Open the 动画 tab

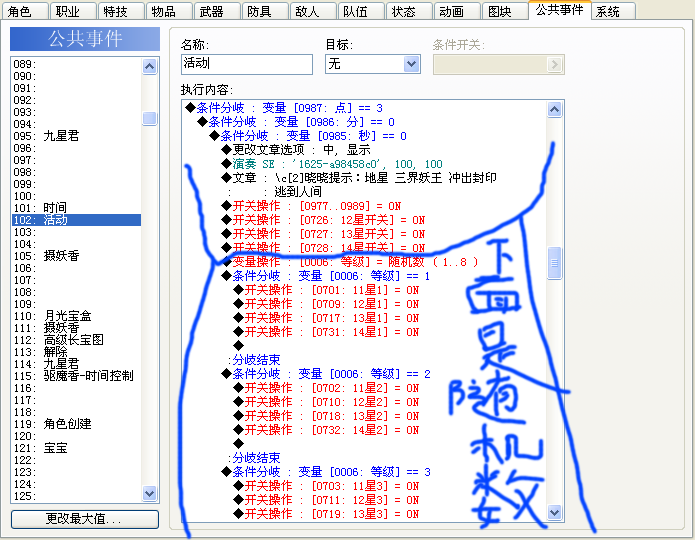pyautogui.click(x=457, y=11)
